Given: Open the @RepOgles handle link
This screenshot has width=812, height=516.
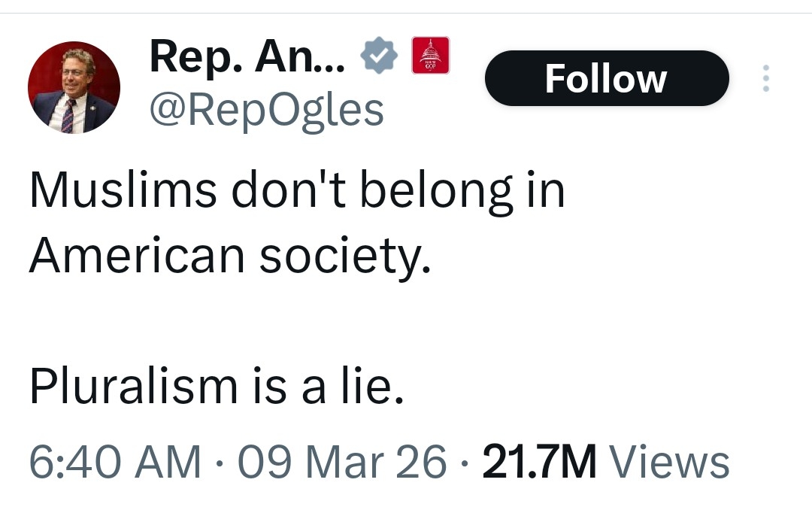Looking at the screenshot, I should tap(267, 111).
